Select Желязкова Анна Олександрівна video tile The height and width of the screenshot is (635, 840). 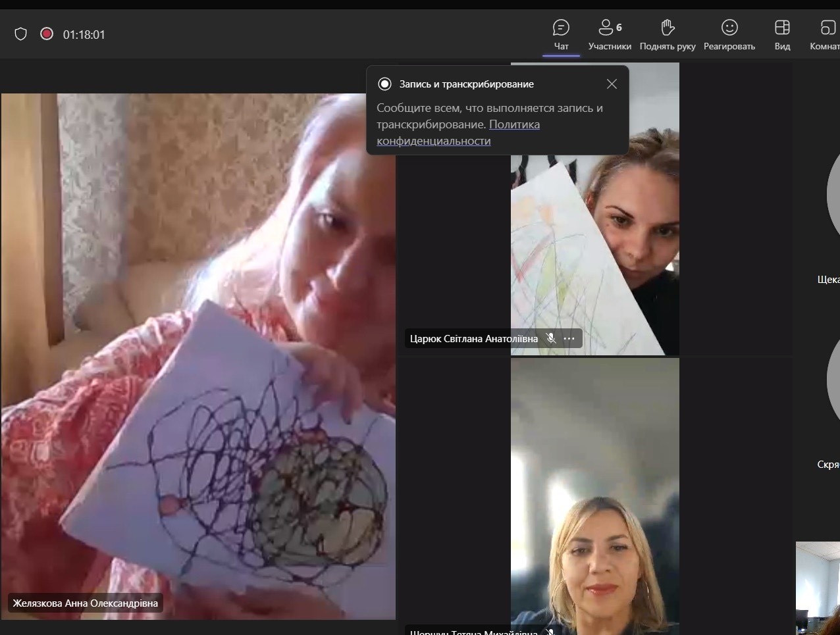point(198,356)
